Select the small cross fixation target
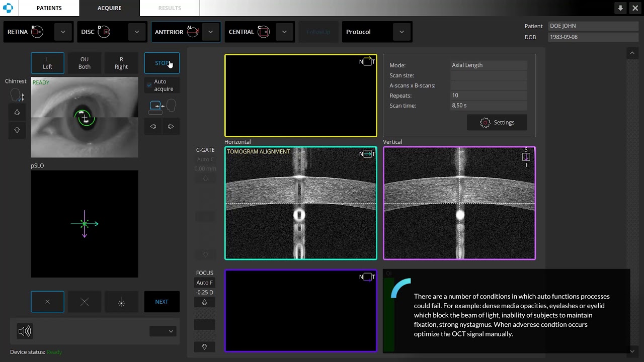The image size is (644, 362). coord(47,302)
